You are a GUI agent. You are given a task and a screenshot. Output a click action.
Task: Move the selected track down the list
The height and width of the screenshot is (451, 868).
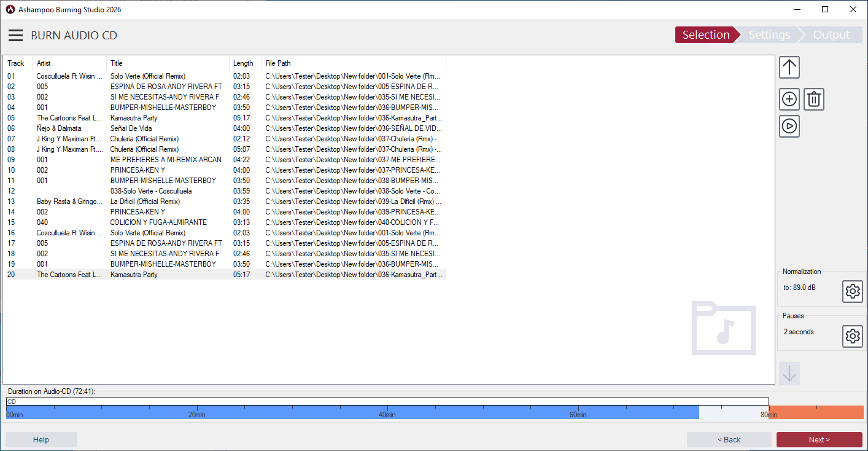pos(789,373)
